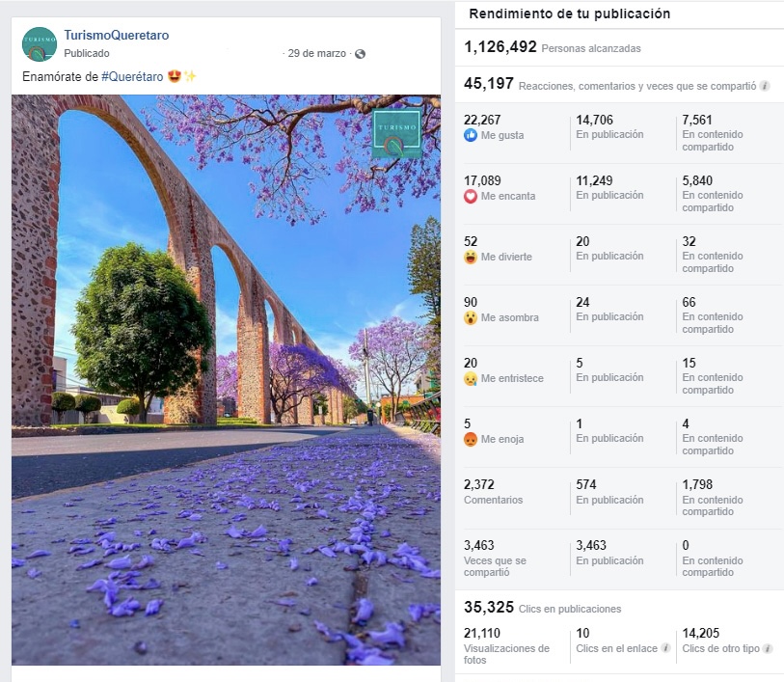
Task: Click info icon next to Clics de otro tipo
Action: click(767, 649)
